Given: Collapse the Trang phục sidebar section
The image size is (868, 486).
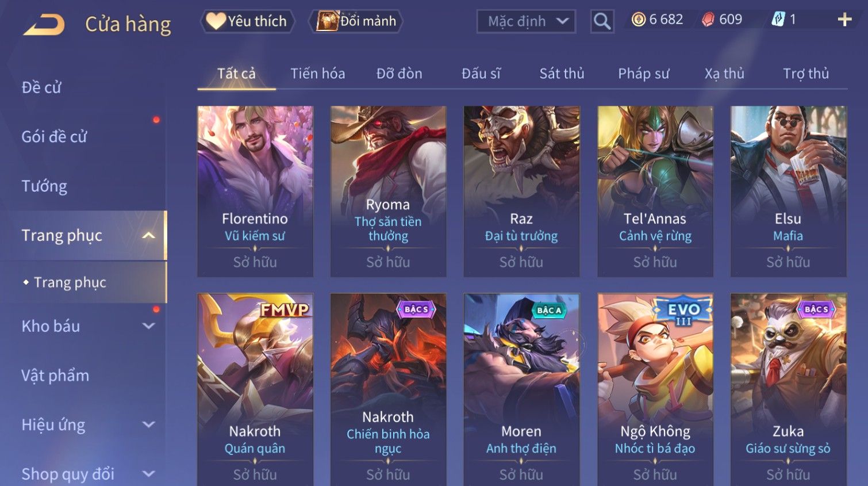Looking at the screenshot, I should click(x=148, y=236).
